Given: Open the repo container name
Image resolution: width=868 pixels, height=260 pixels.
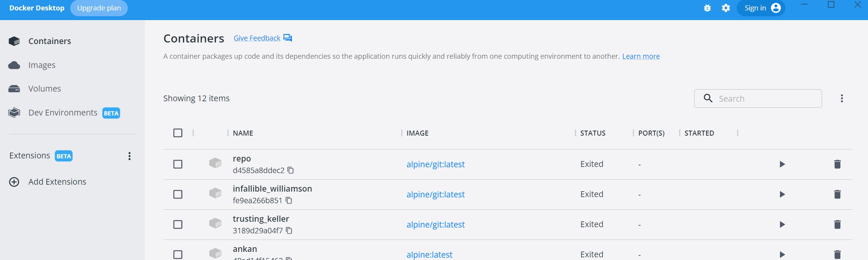Looking at the screenshot, I should point(242,159).
